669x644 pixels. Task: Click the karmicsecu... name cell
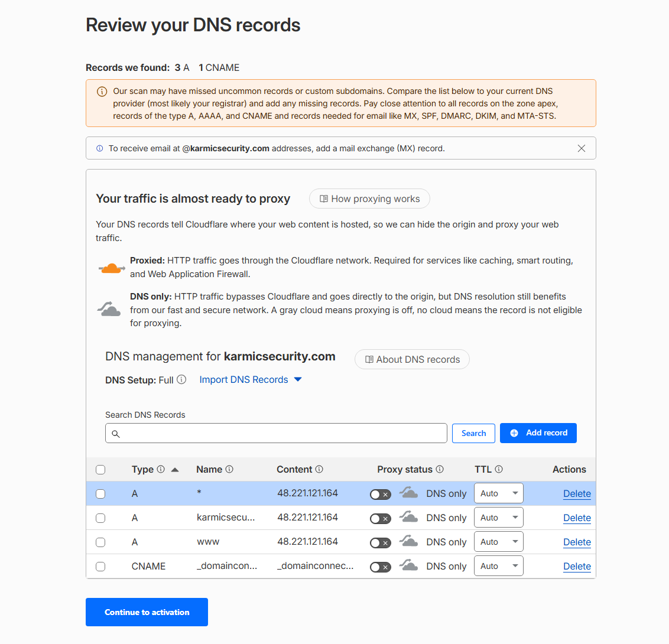point(226,518)
